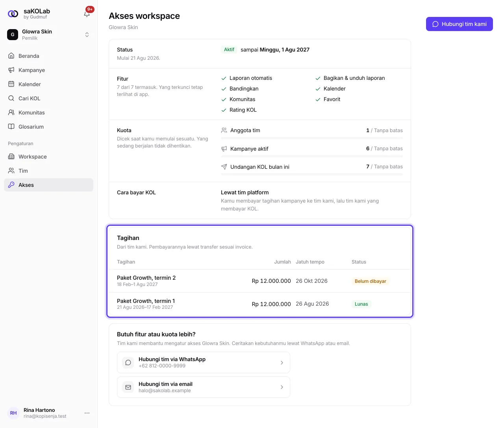Click the Anggota tim quota bar
The height and width of the screenshot is (428, 504).
pos(312,138)
